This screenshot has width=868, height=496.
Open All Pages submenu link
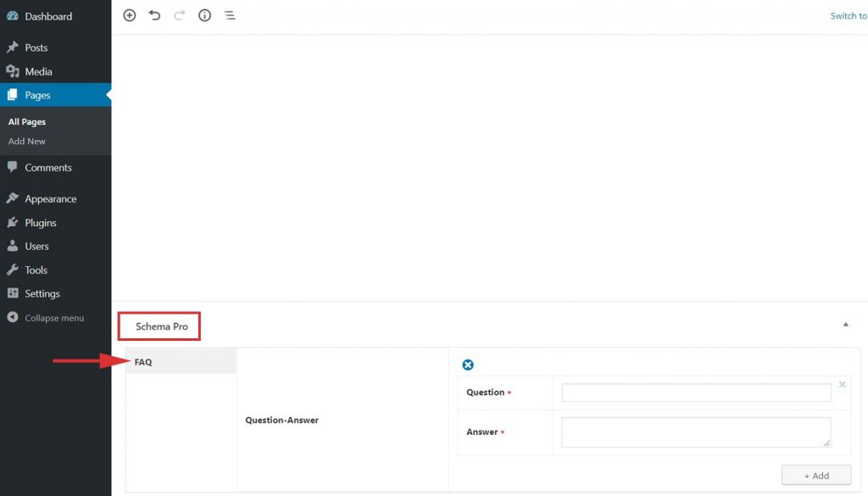tap(27, 122)
